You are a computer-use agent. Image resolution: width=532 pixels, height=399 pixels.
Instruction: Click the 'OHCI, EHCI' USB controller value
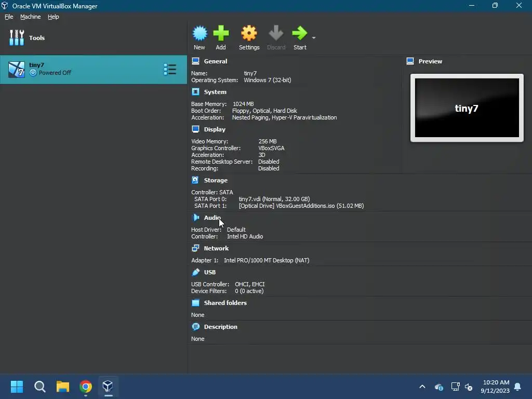coord(250,284)
